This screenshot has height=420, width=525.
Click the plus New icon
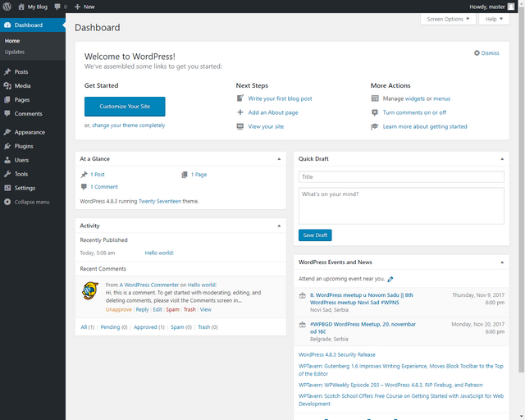[77, 7]
